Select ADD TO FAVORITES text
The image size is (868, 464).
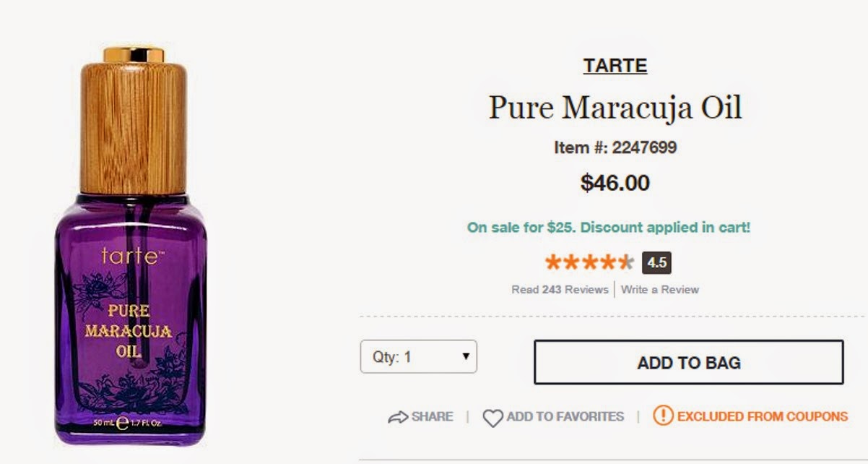point(565,417)
